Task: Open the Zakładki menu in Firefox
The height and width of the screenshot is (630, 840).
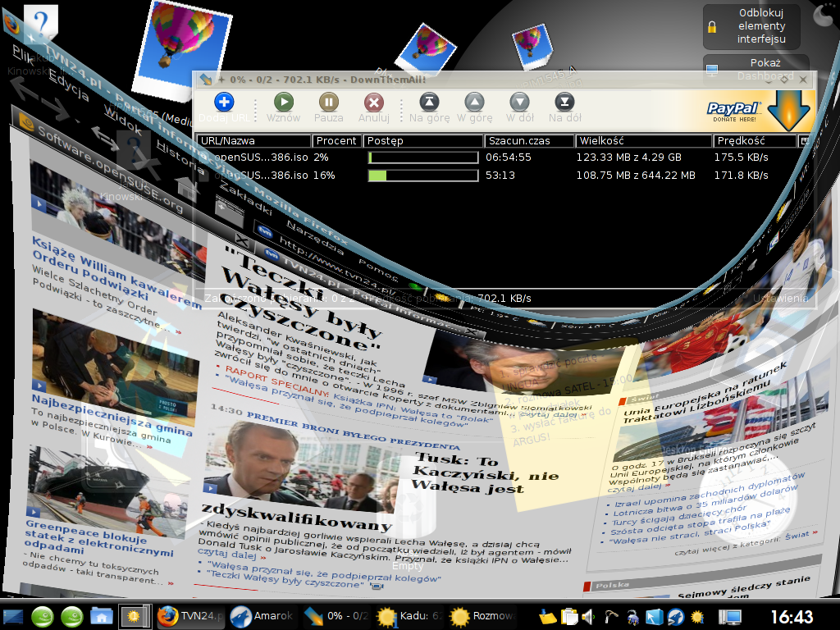Action: coord(246,199)
